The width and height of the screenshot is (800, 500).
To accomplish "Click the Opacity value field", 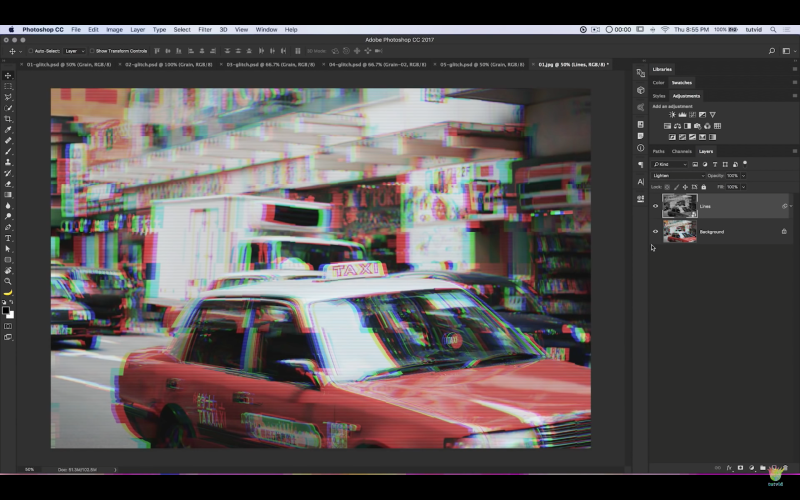I will [732, 176].
